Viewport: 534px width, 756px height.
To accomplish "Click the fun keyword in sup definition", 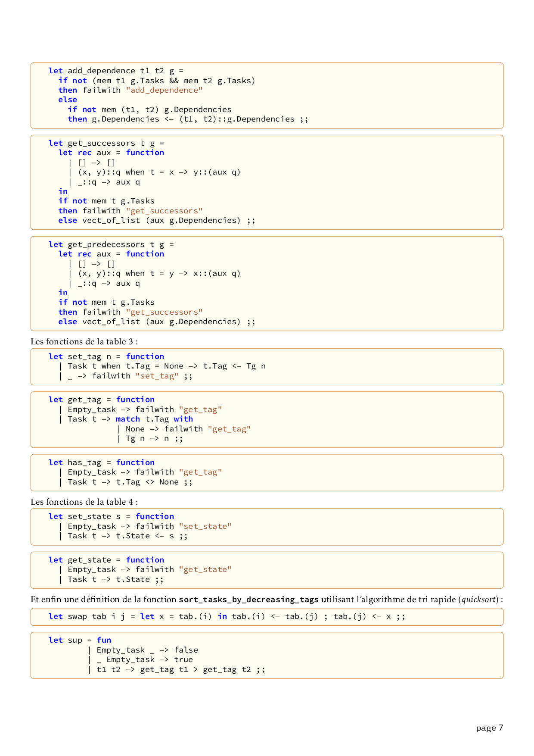I will tap(104, 640).
